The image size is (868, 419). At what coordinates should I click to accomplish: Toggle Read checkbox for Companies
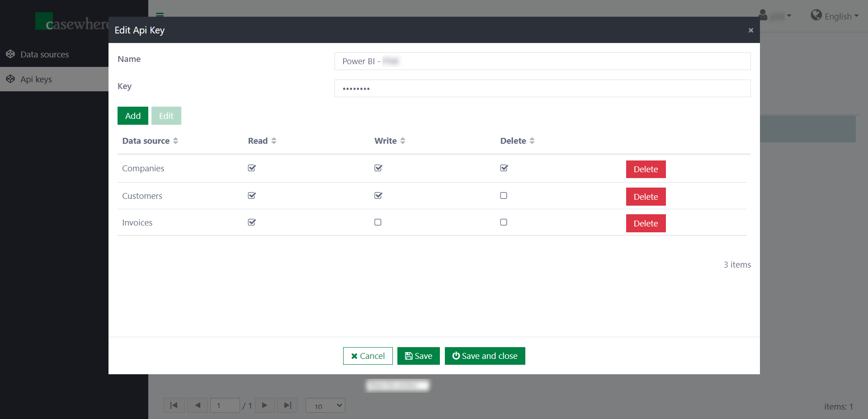(x=252, y=168)
